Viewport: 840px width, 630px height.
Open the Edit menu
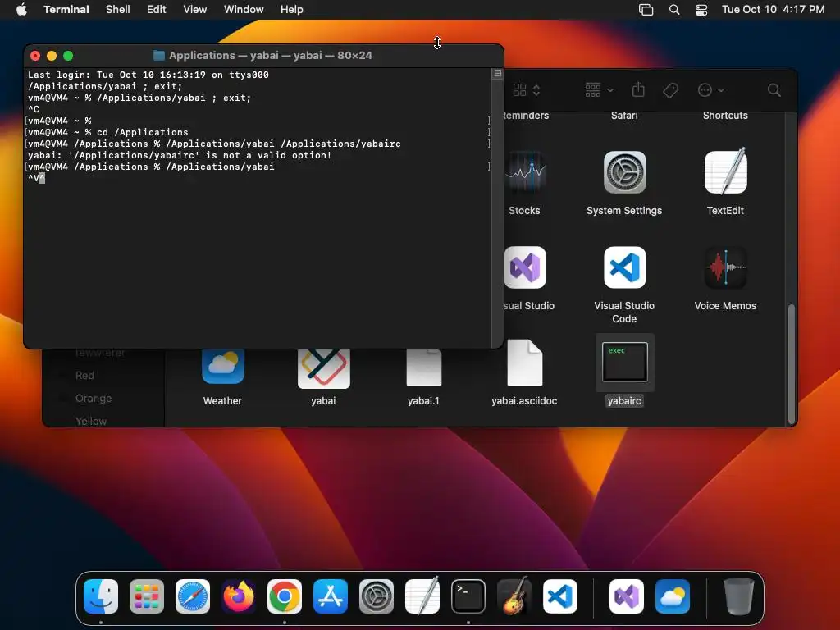157,10
